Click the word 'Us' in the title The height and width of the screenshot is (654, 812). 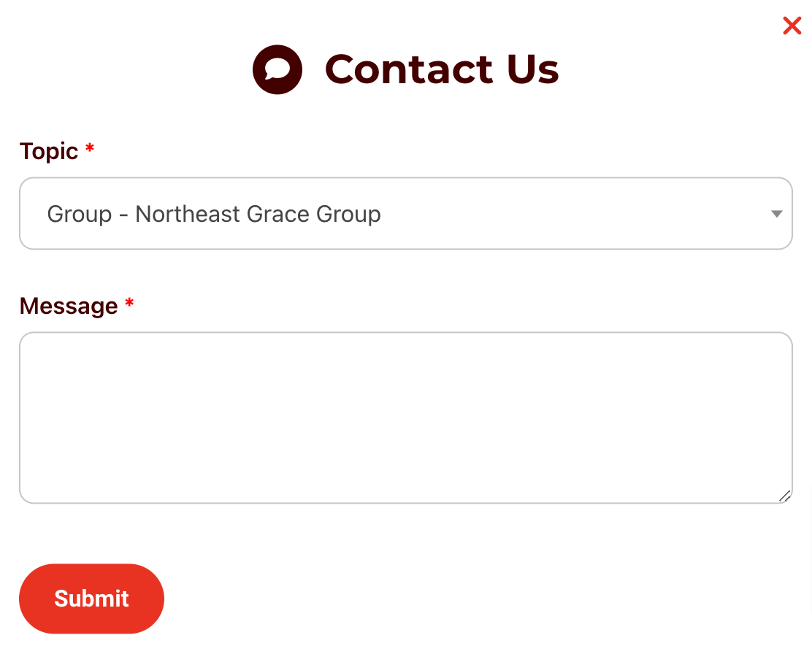point(533,69)
